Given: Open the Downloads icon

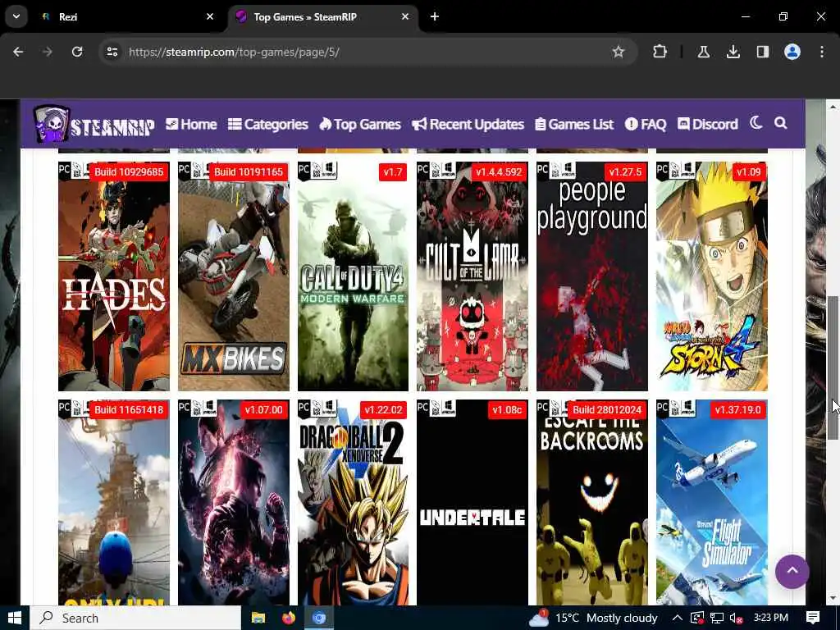Looking at the screenshot, I should 733,52.
